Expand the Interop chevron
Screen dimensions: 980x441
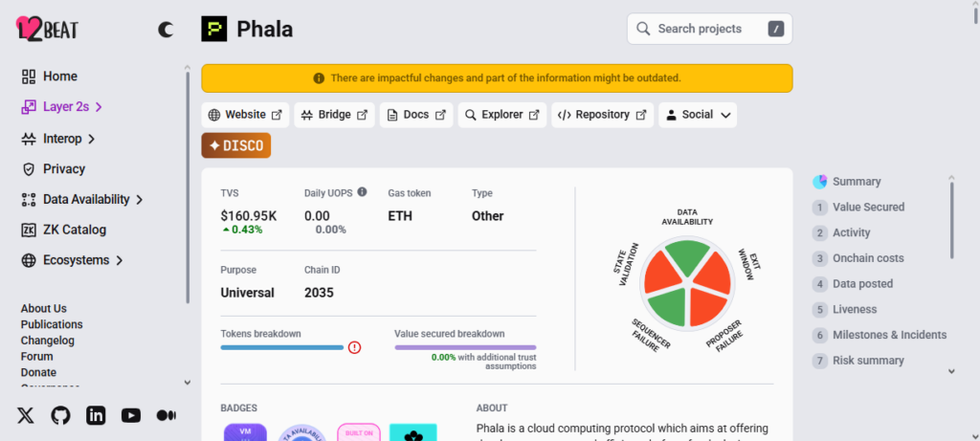click(x=91, y=139)
